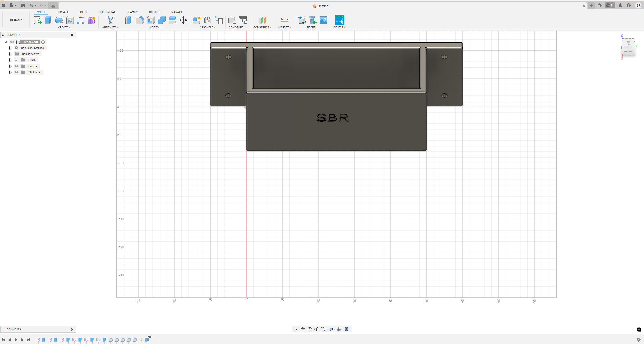This screenshot has width=644, height=344.
Task: Expand the Named Views node
Action: pos(10,54)
